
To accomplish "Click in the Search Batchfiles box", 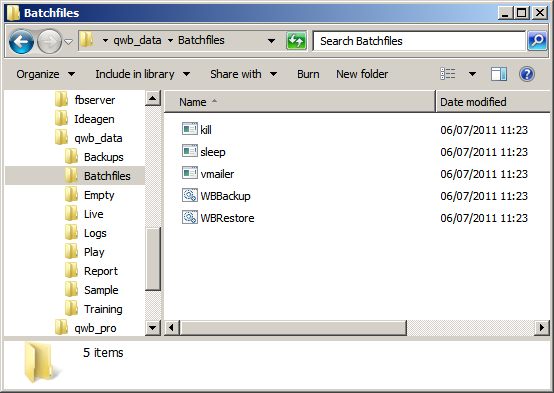I will [x=419, y=41].
